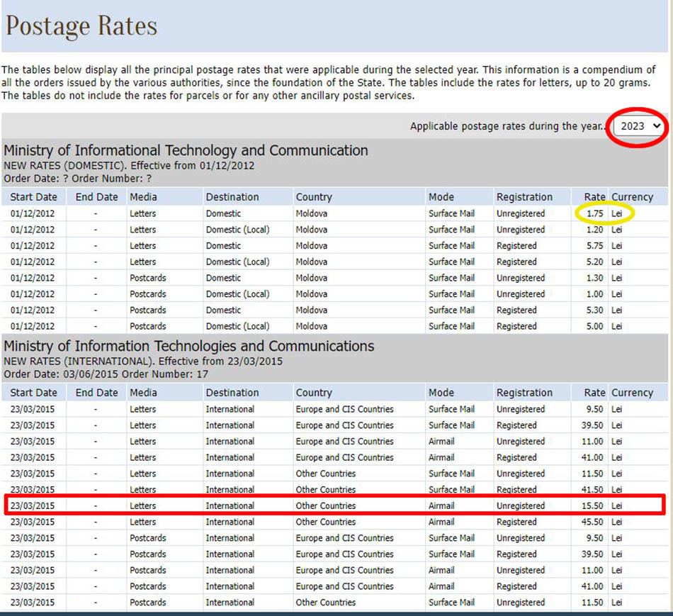The width and height of the screenshot is (673, 616).
Task: Click 'Registered' in the 5.75 Lei row
Action: pos(516,246)
